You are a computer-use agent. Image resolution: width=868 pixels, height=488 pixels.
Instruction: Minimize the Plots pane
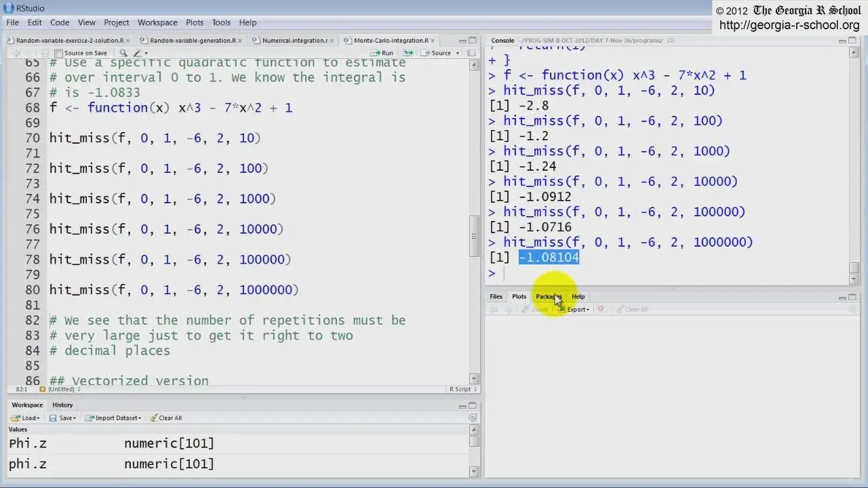(842, 297)
